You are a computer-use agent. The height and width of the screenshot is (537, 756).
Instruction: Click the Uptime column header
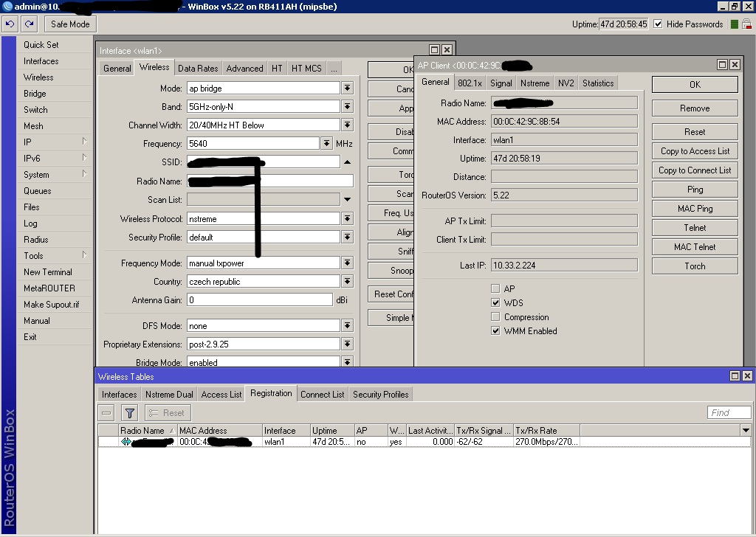pos(332,430)
